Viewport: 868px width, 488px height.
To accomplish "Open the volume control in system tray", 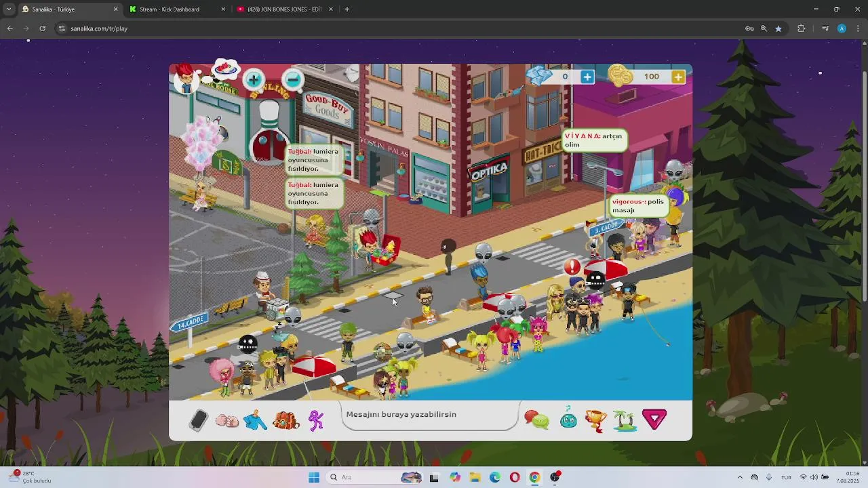I will coord(814,477).
